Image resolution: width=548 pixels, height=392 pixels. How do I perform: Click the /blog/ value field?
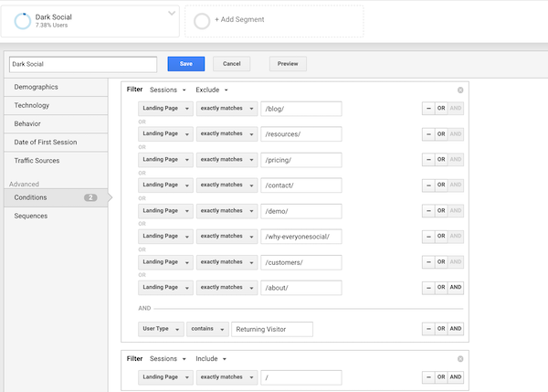click(301, 109)
